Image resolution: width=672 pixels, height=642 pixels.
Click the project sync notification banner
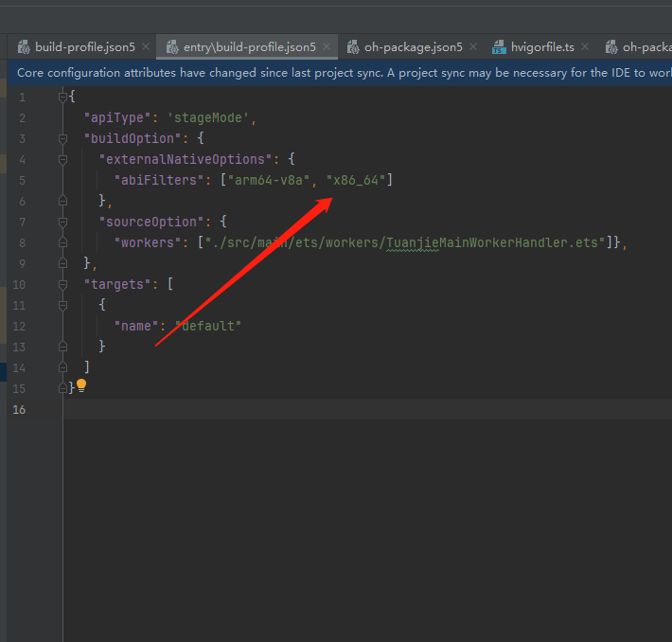click(340, 73)
